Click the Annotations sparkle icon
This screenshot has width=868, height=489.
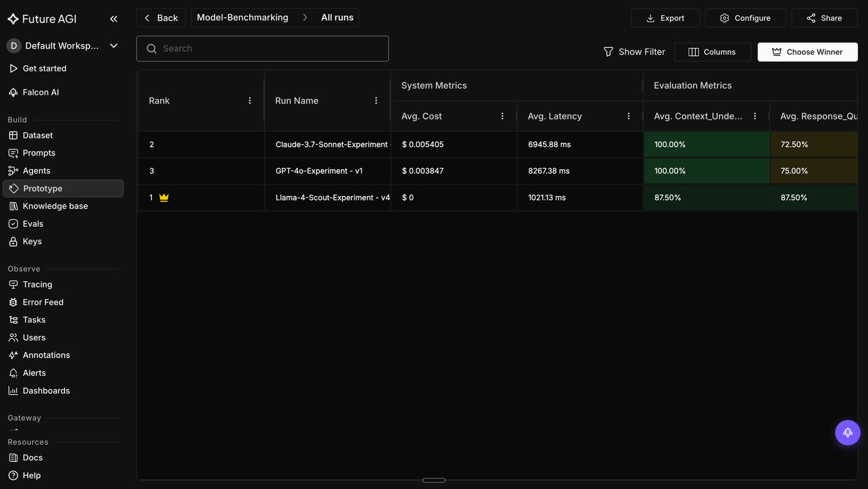click(14, 355)
